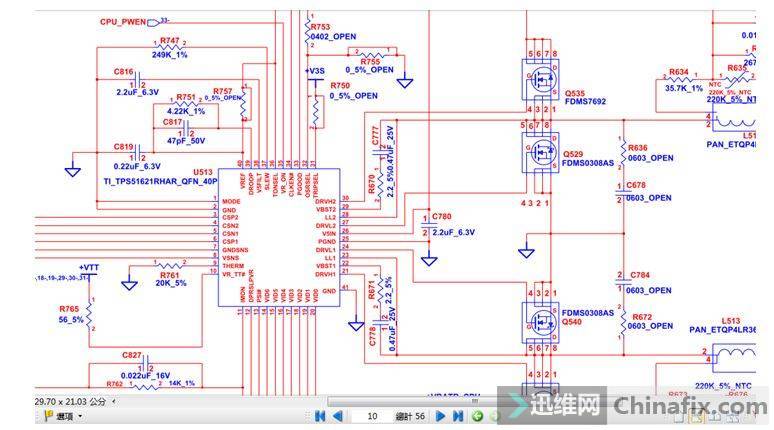Click the L513 inductor label
This screenshot has width=774, height=430.
click(731, 321)
